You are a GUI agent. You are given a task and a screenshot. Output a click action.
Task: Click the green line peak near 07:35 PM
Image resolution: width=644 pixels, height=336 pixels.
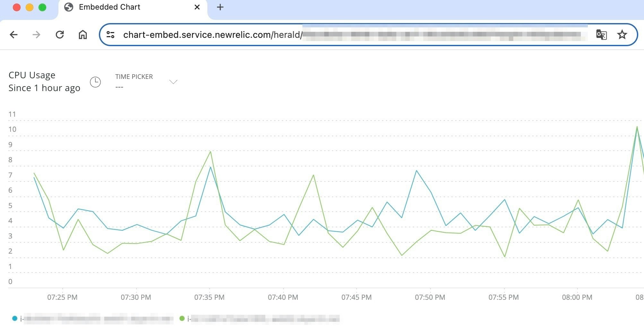pos(210,152)
